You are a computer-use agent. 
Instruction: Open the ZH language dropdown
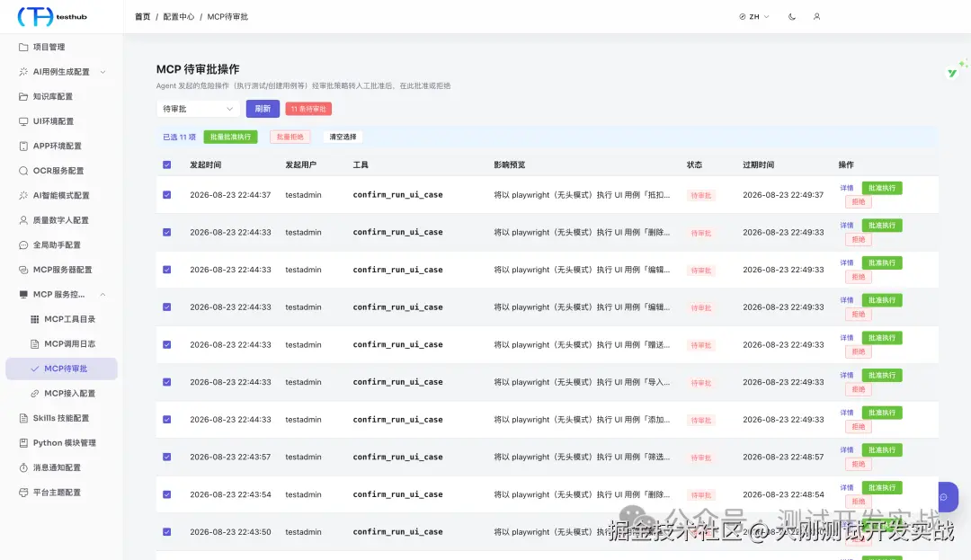753,17
